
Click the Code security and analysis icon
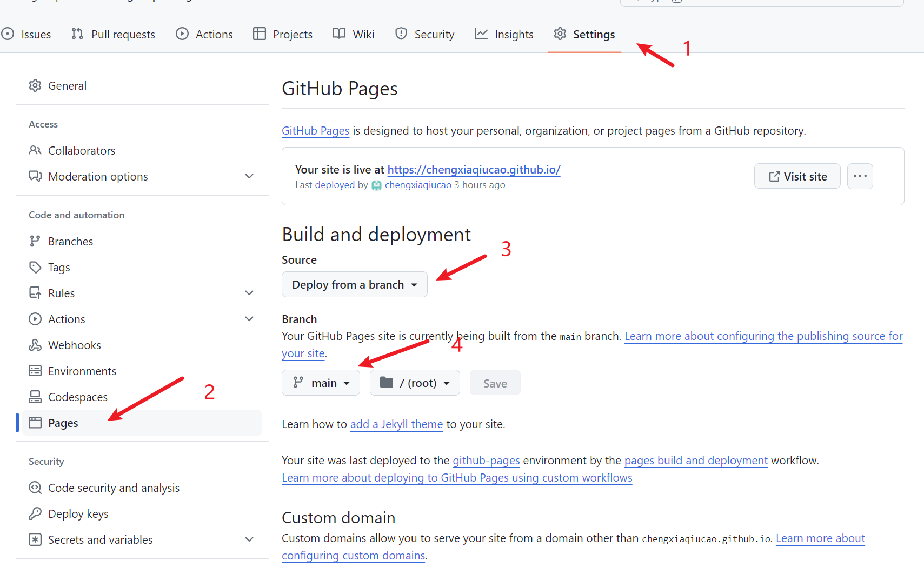click(35, 488)
